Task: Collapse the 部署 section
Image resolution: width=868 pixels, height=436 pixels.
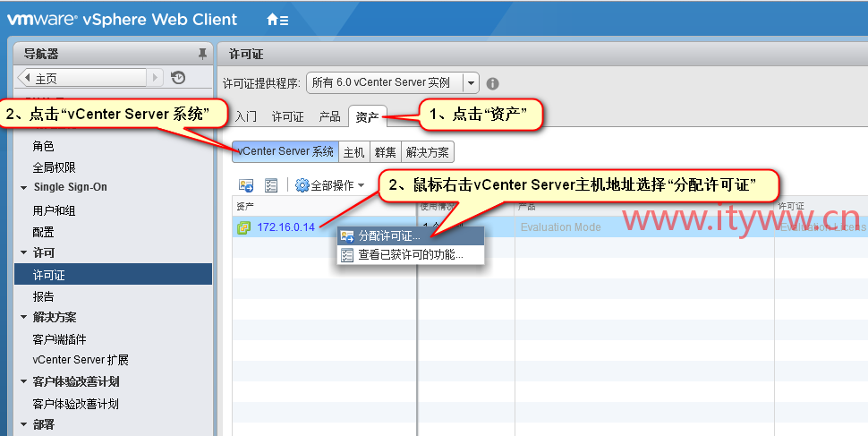Action: [24, 425]
